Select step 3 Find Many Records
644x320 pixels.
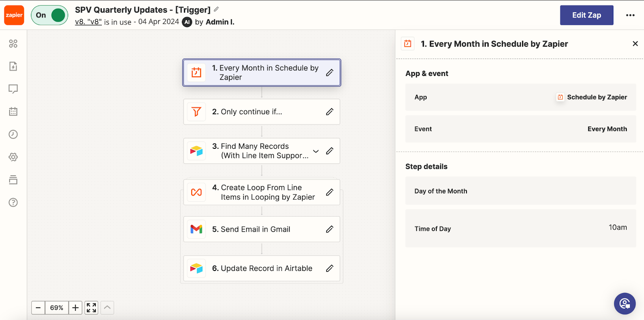coord(262,151)
